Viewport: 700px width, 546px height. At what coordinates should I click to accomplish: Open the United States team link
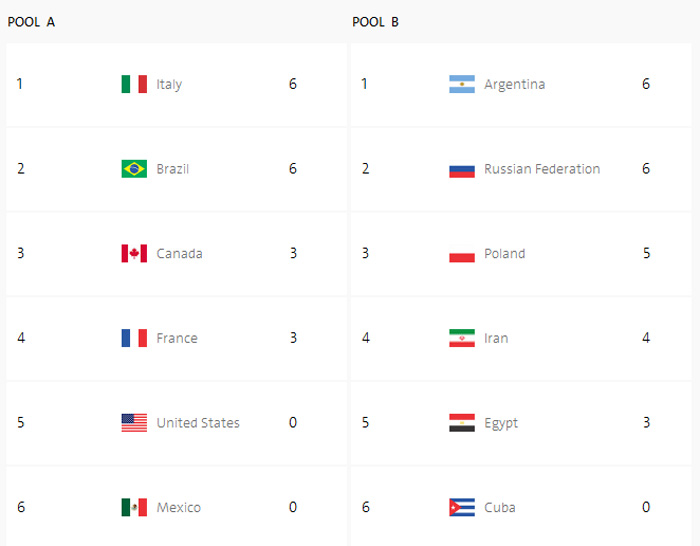[198, 423]
